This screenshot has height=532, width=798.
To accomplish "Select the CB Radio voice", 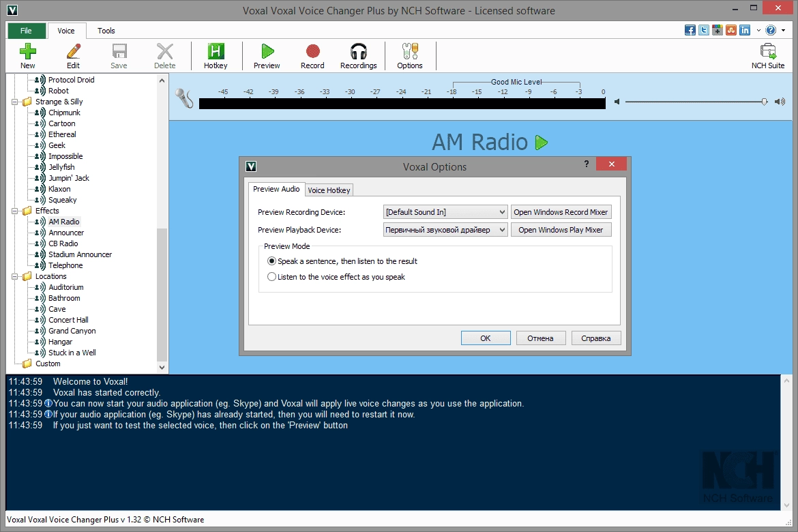I will [63, 243].
